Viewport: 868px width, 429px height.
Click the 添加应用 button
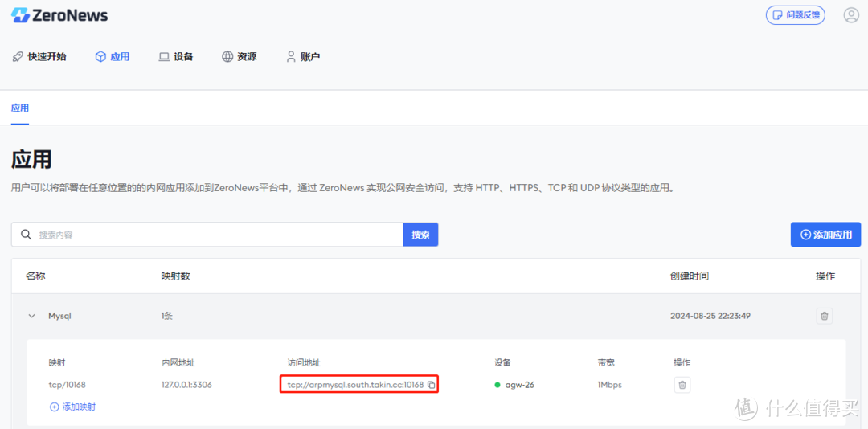pyautogui.click(x=826, y=235)
